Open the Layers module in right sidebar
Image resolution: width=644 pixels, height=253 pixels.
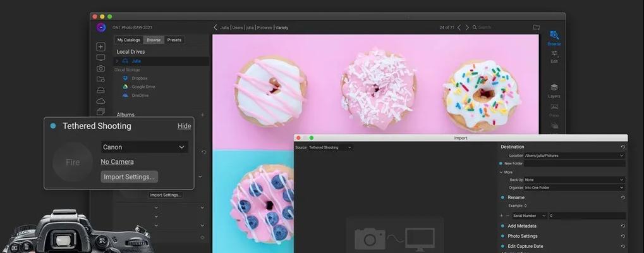tap(554, 91)
